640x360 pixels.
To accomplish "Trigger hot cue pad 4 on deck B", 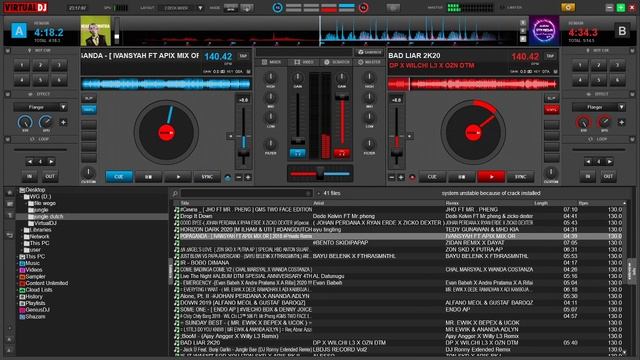I will (580, 80).
